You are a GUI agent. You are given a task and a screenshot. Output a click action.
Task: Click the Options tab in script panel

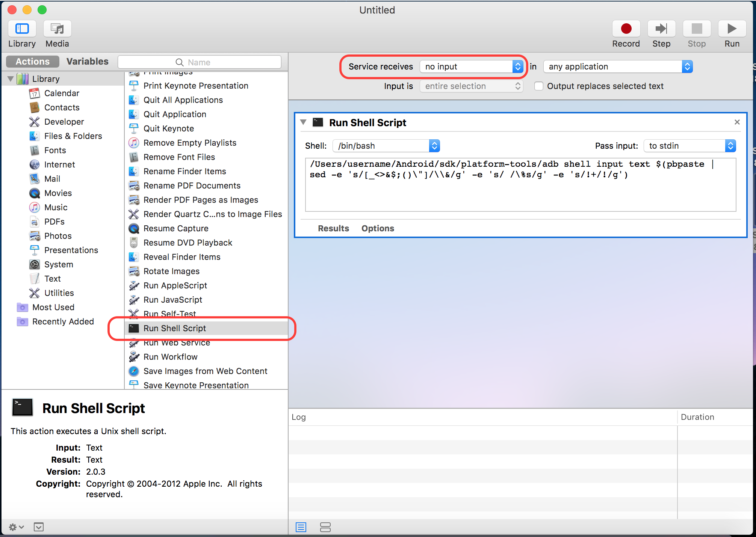click(378, 228)
